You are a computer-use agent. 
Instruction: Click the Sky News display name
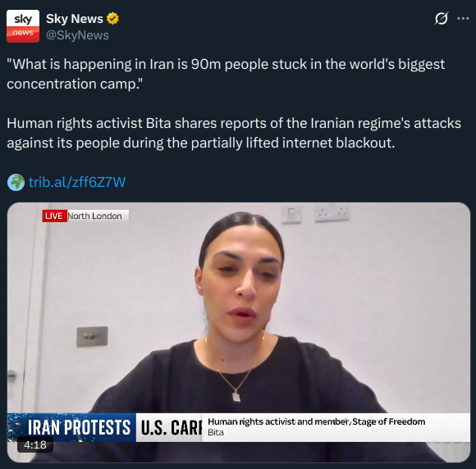click(x=75, y=19)
